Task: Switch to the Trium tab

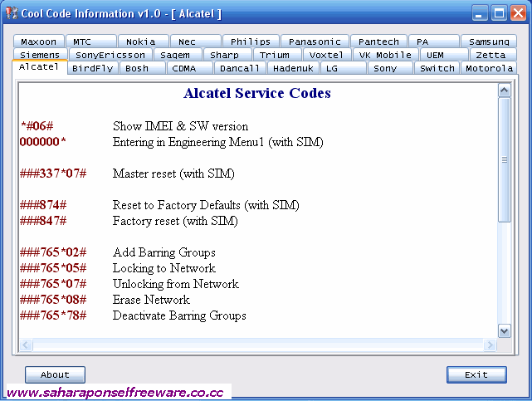Action: click(277, 55)
